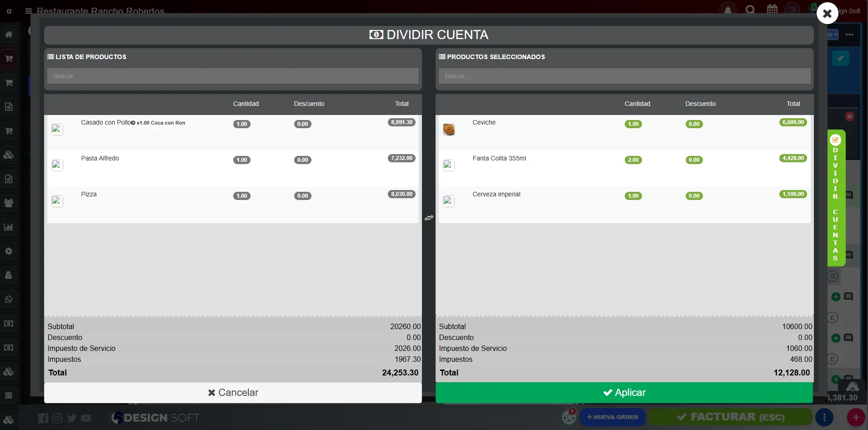This screenshot has height=430, width=868.
Task: Click the Ceviche product thumbnail
Action: [x=449, y=130]
